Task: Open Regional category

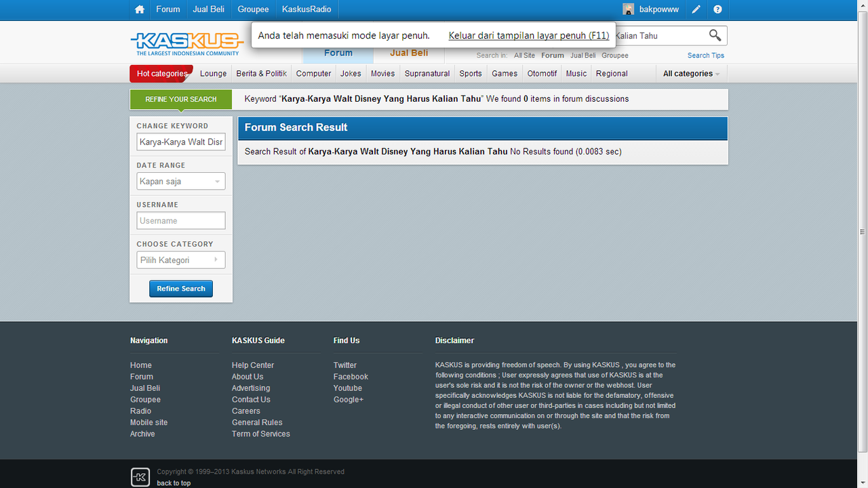Action: click(612, 74)
